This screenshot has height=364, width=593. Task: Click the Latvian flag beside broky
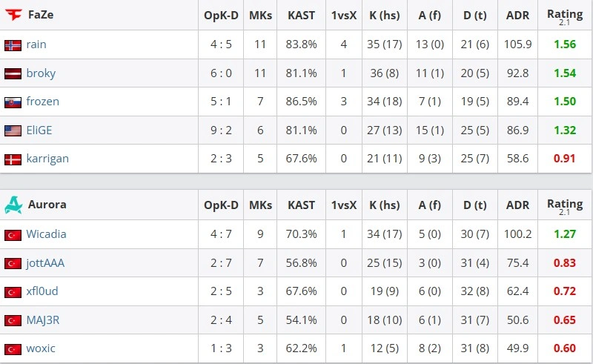tap(13, 74)
